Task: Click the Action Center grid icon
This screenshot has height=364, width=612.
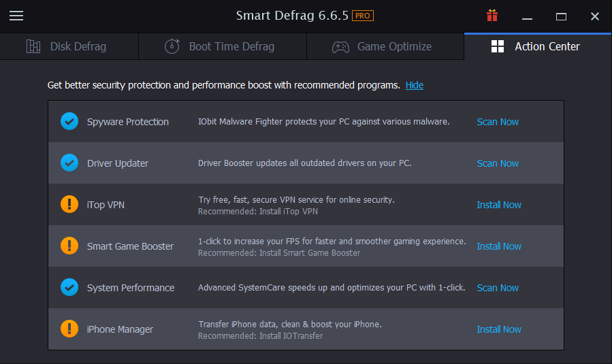Action: 497,46
